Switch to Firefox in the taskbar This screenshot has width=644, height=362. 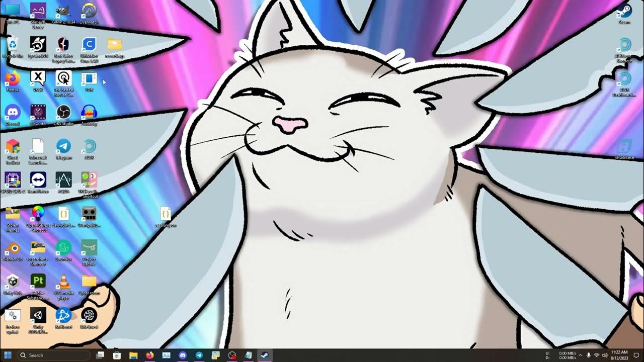pos(149,355)
